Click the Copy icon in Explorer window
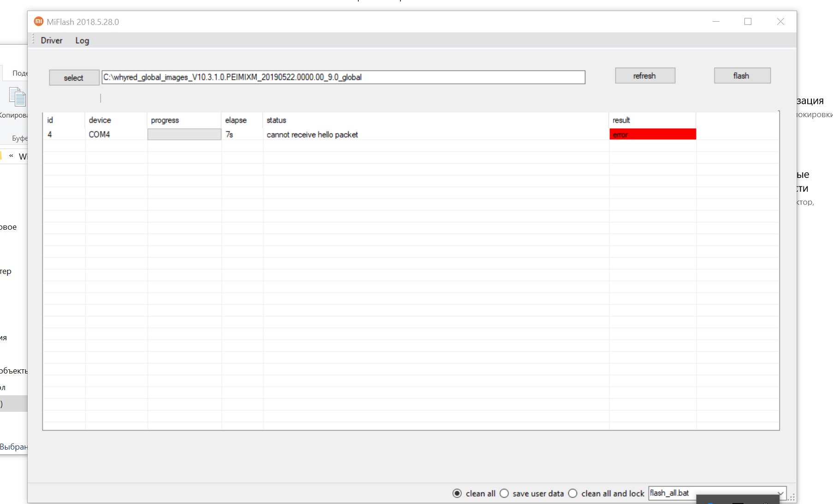 coord(18,97)
